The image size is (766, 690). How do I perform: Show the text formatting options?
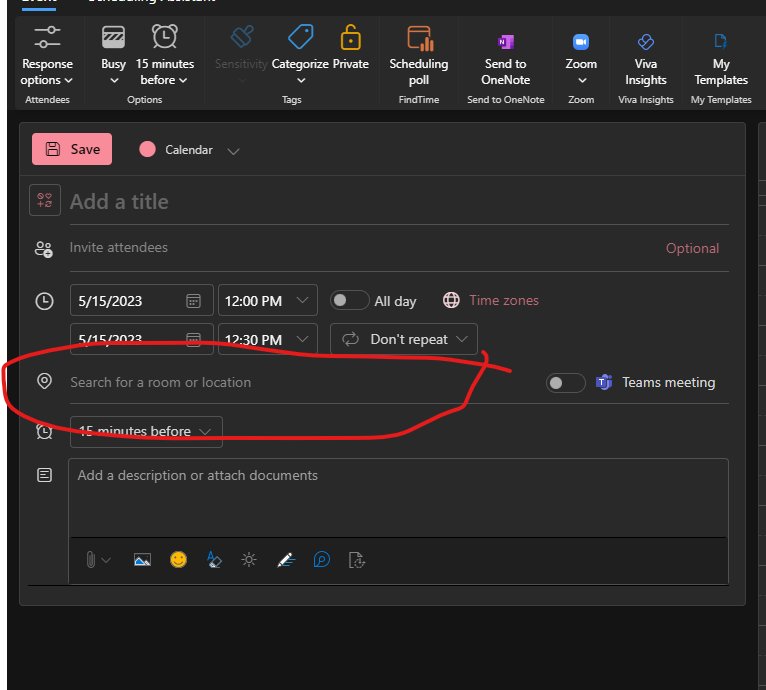click(214, 560)
